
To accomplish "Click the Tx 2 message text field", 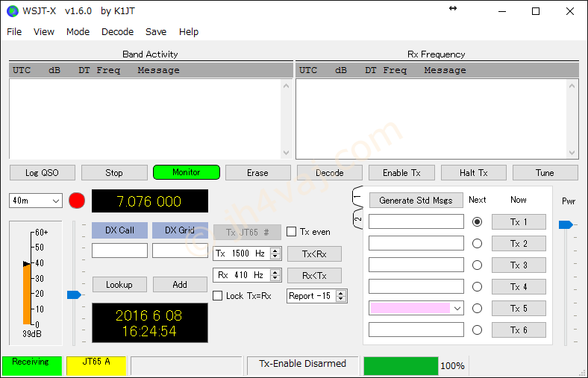I will pyautogui.click(x=416, y=243).
